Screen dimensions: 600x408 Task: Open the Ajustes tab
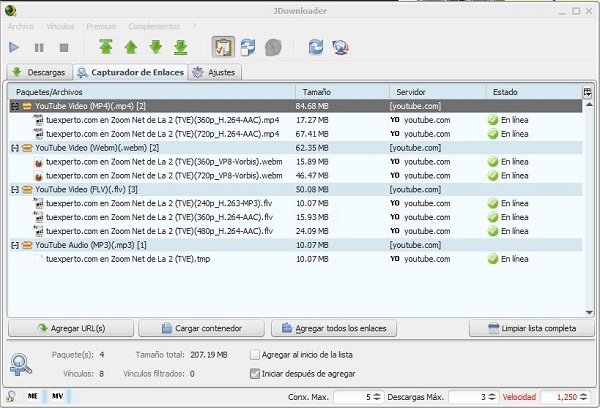215,73
